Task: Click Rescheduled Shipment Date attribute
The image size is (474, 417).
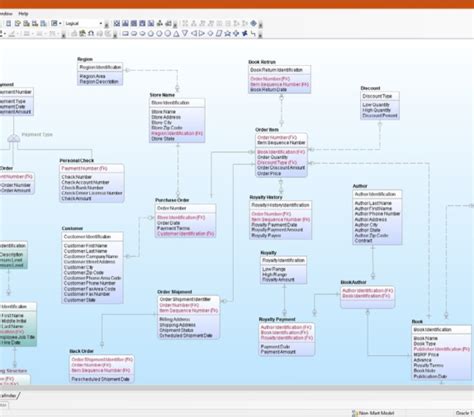Action: [100, 379]
